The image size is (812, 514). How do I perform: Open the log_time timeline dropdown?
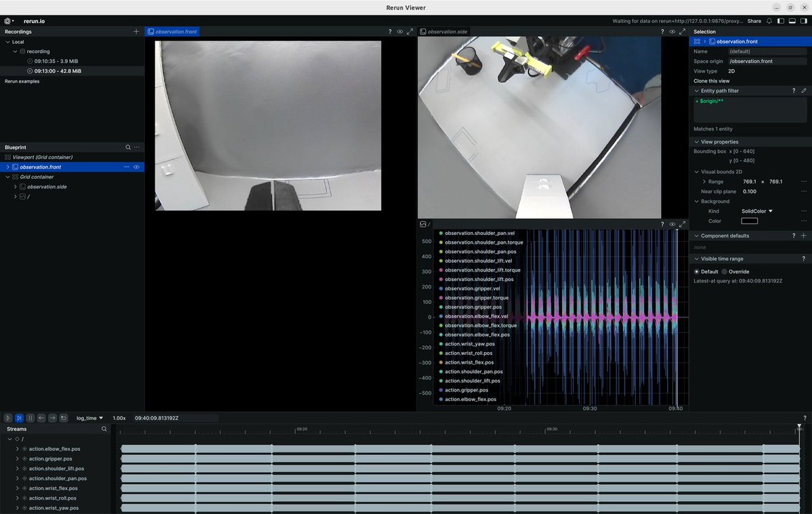(x=89, y=418)
